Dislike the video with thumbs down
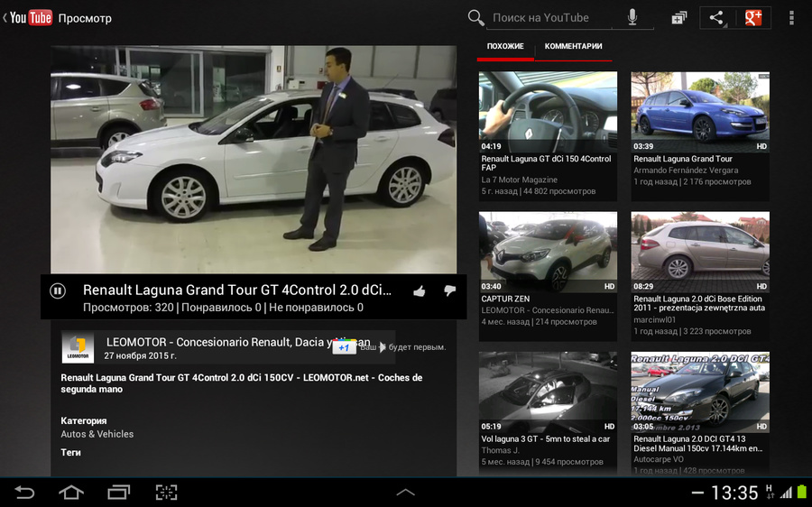812x507 pixels. pyautogui.click(x=449, y=291)
